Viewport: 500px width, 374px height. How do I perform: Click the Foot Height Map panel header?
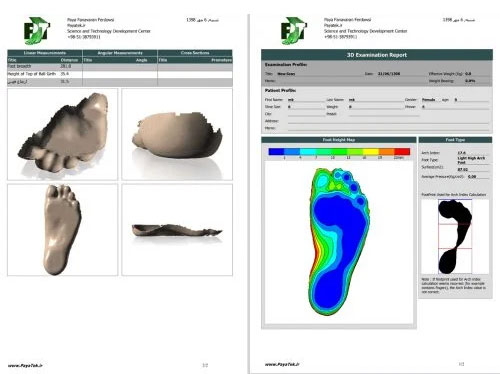pos(339,140)
